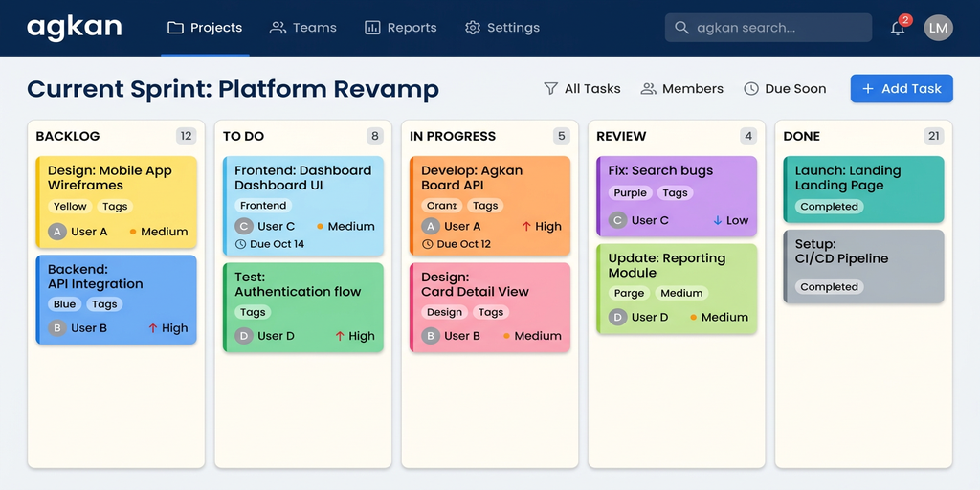The width and height of the screenshot is (980, 490).
Task: Click the Low priority arrow on Search bugs card
Action: point(717,220)
